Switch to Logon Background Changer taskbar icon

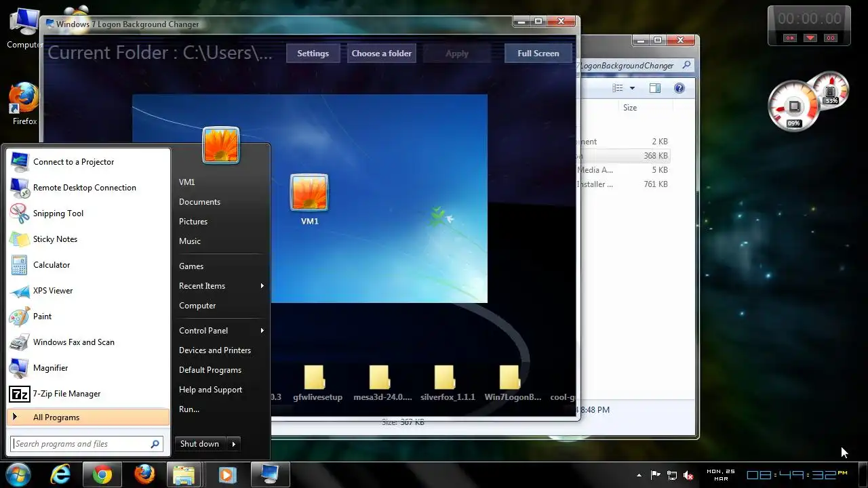[x=270, y=474]
